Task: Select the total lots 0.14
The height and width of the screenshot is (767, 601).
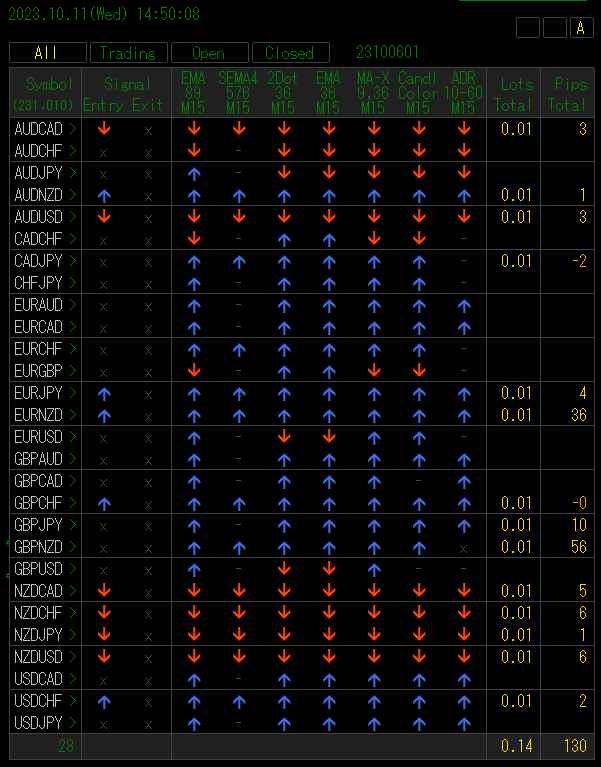Action: 516,746
